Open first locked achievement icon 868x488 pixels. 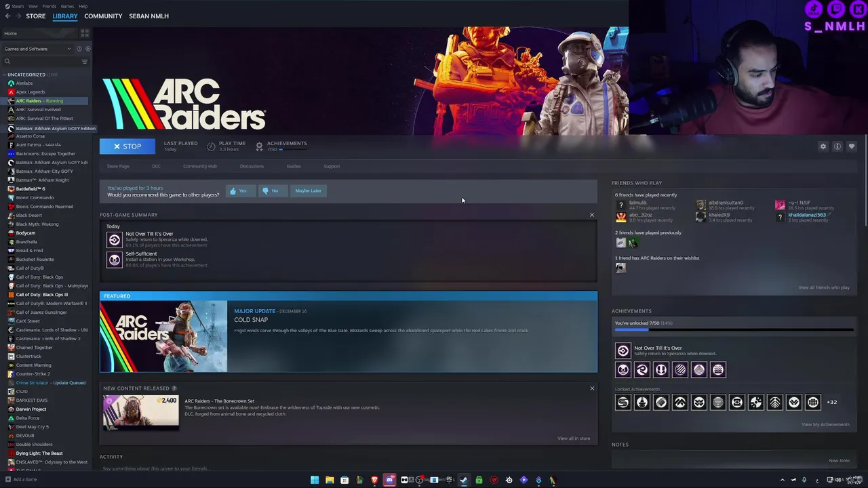click(623, 403)
